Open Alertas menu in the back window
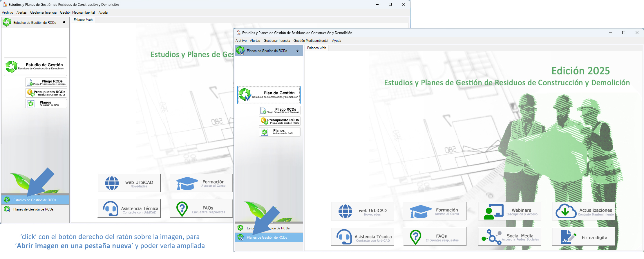The width and height of the screenshot is (644, 259). (x=21, y=12)
